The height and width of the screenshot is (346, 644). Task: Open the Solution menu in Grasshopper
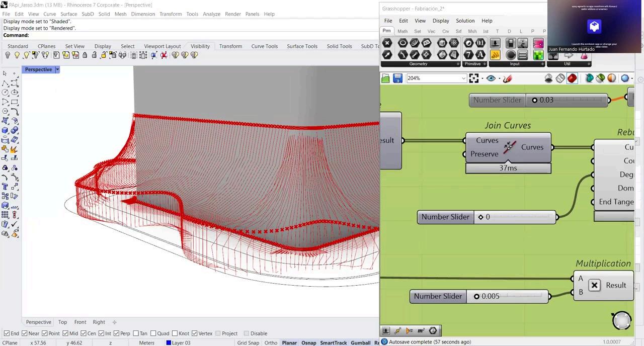click(x=465, y=21)
